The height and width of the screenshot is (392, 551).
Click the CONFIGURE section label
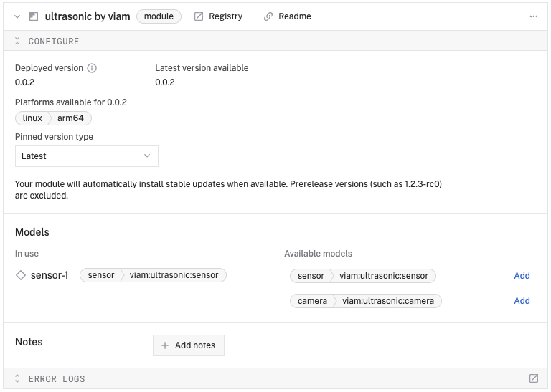click(53, 42)
